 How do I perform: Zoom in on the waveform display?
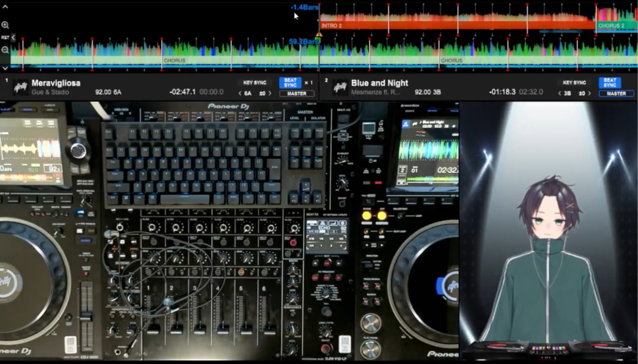[5, 25]
